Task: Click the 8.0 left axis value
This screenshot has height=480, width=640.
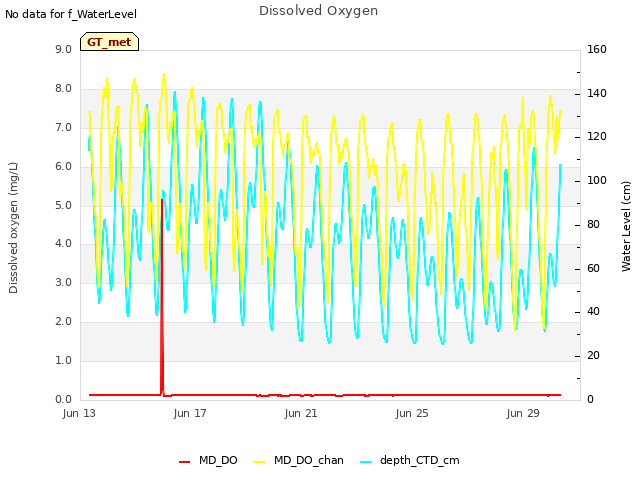Action: pos(63,89)
